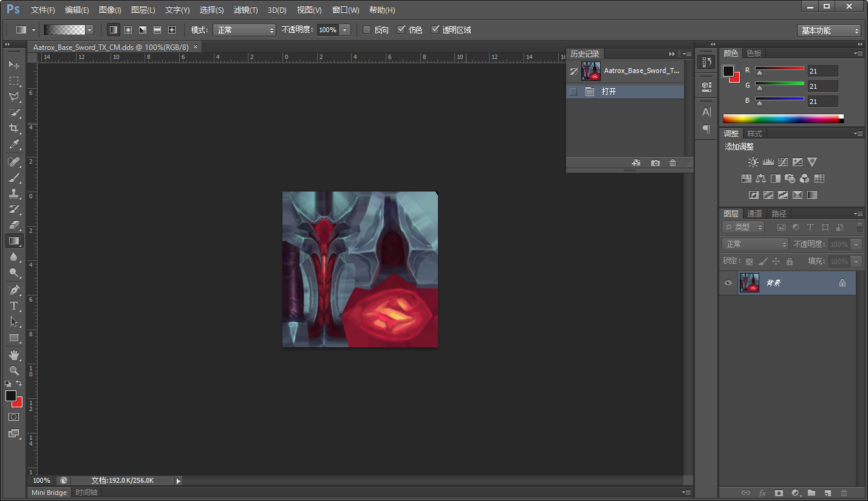Enable the 反向 checkbox

[x=367, y=30]
